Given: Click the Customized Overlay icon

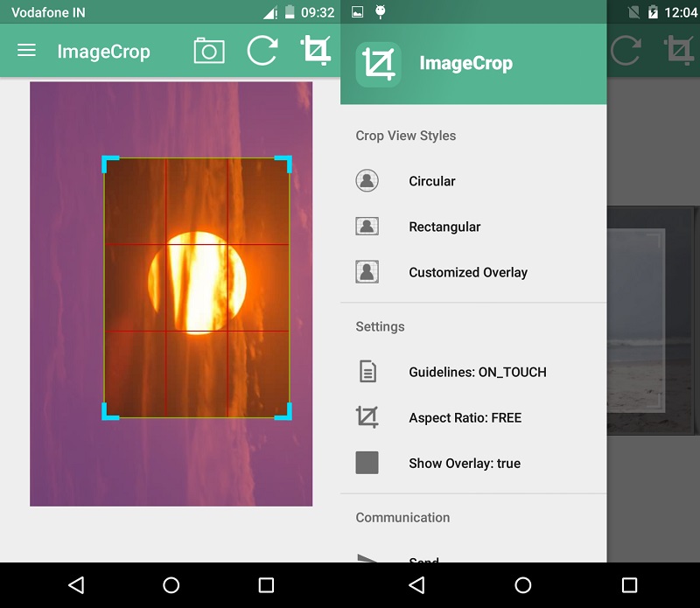Looking at the screenshot, I should pos(367,272).
